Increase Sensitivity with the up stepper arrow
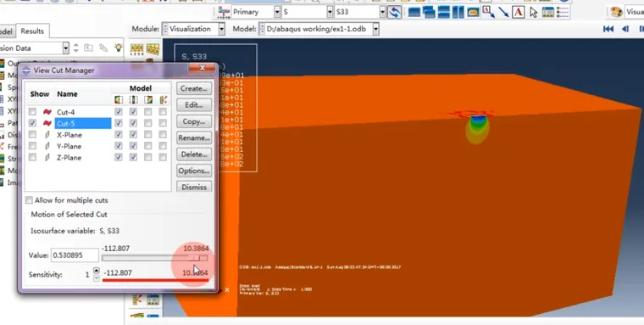 coord(96,271)
